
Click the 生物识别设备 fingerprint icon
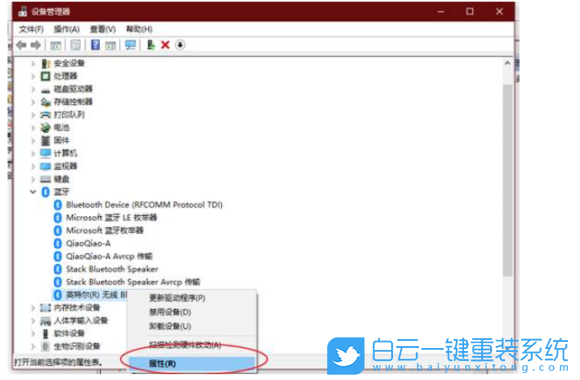pos(45,347)
